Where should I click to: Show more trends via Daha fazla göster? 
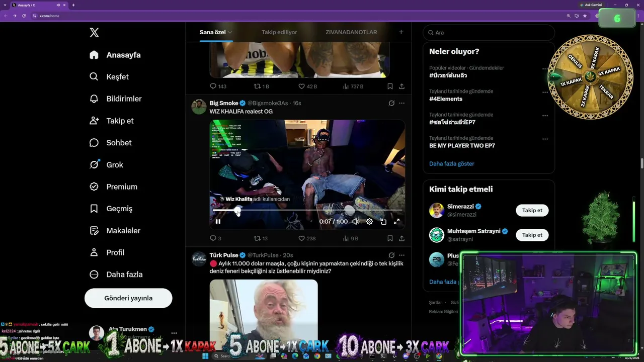452,163
